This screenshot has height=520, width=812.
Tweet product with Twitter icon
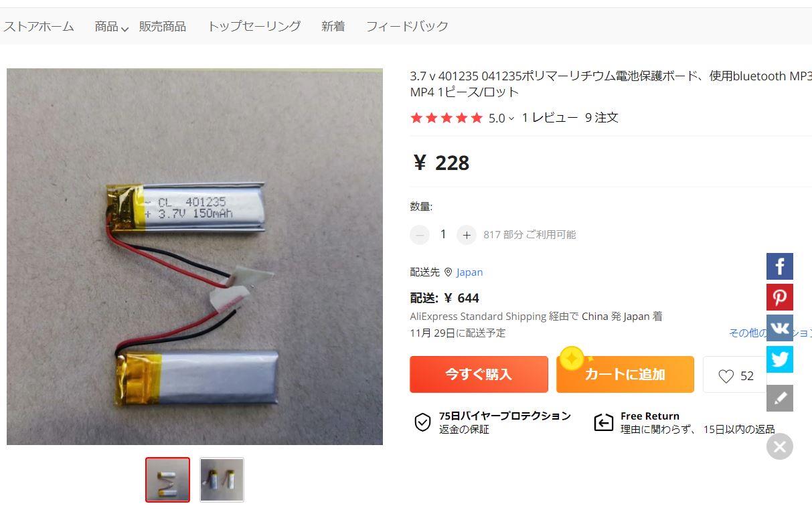tap(779, 359)
